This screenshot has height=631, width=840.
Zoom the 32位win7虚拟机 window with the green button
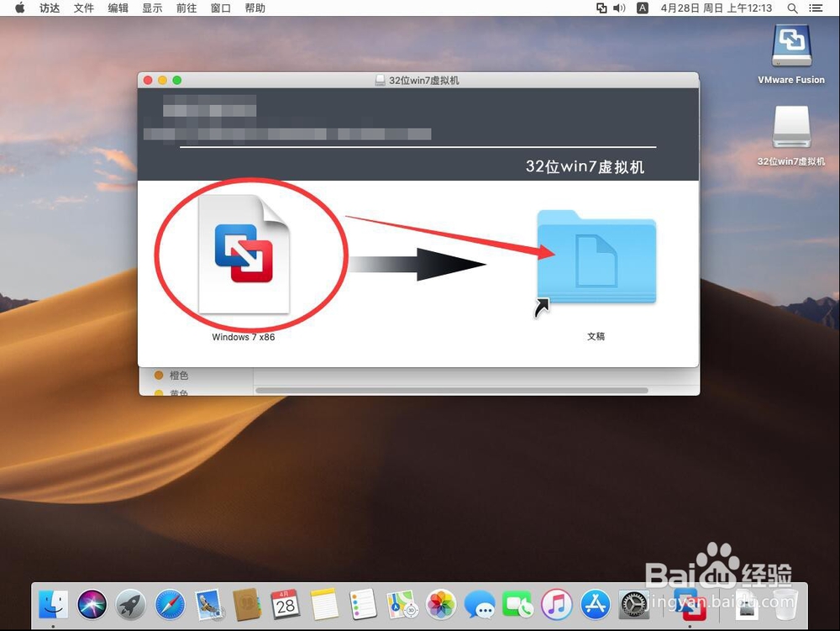click(176, 80)
